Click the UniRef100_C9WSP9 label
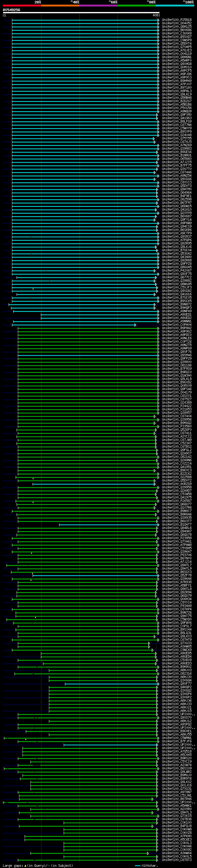This screenshot has width=197, height=868. (x=176, y=40)
